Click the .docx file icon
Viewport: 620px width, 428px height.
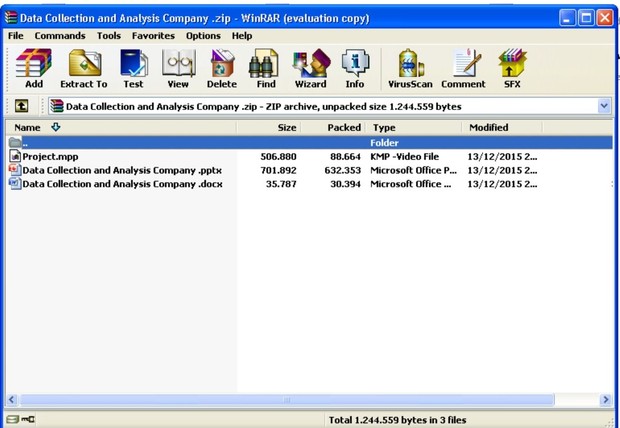pyautogui.click(x=15, y=184)
